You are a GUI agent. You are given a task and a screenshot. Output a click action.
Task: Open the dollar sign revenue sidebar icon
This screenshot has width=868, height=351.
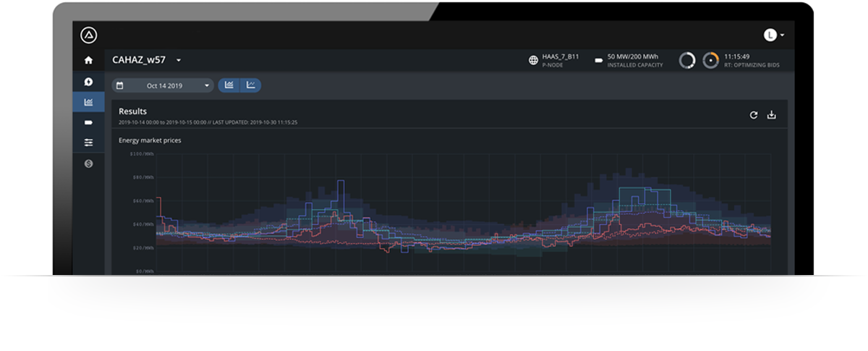tap(88, 164)
